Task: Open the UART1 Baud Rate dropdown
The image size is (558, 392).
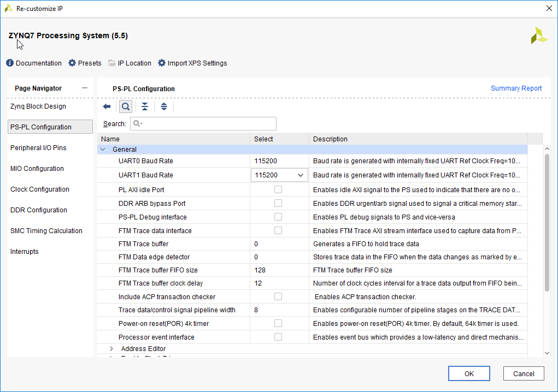Action: (x=300, y=175)
